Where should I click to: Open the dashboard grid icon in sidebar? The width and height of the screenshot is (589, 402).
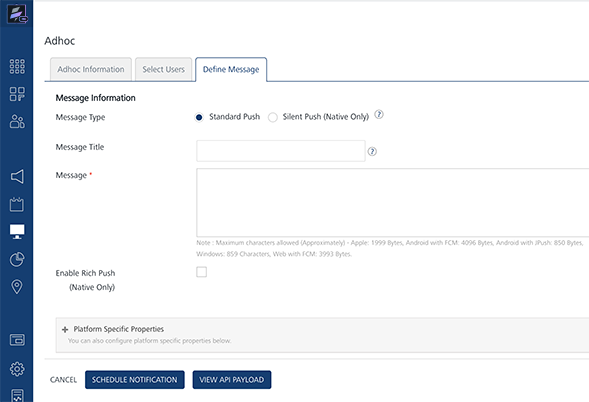point(17,66)
